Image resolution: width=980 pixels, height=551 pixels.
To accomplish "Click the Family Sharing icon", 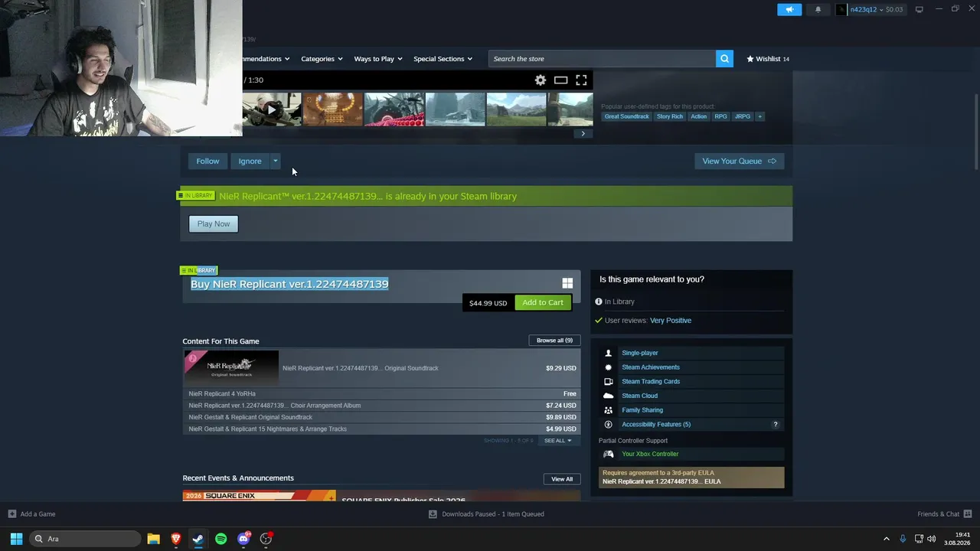I will [609, 410].
